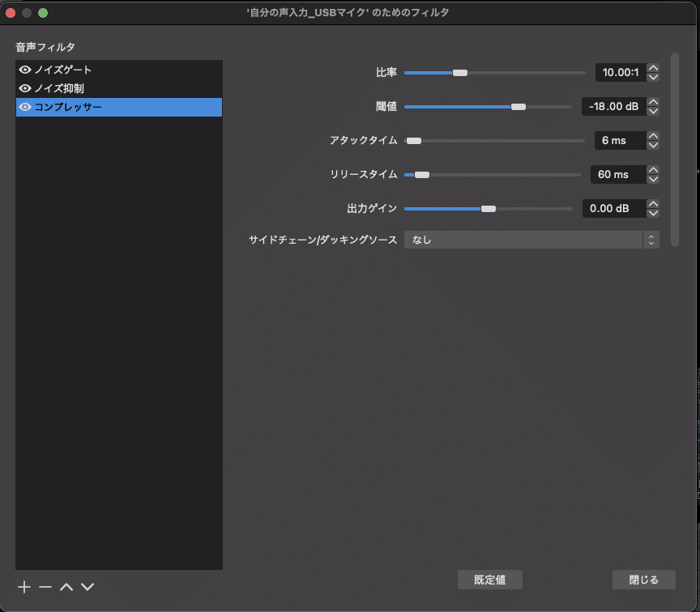
Task: Disable the コンプレッサー filter eye icon
Action: click(x=25, y=107)
